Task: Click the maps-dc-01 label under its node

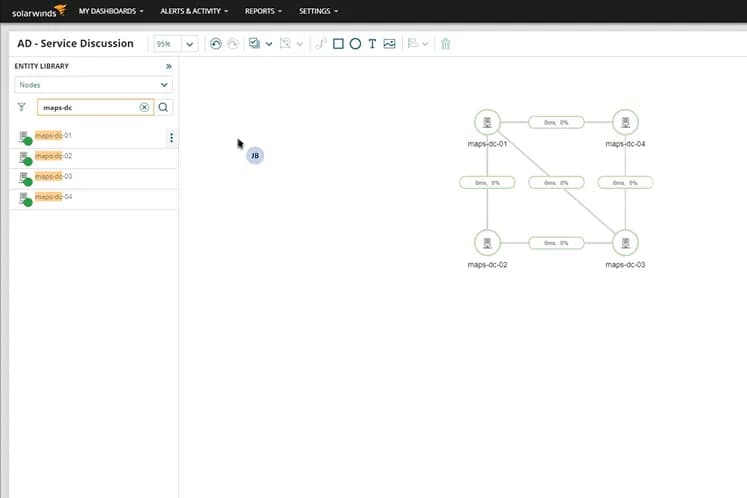Action: (487, 144)
